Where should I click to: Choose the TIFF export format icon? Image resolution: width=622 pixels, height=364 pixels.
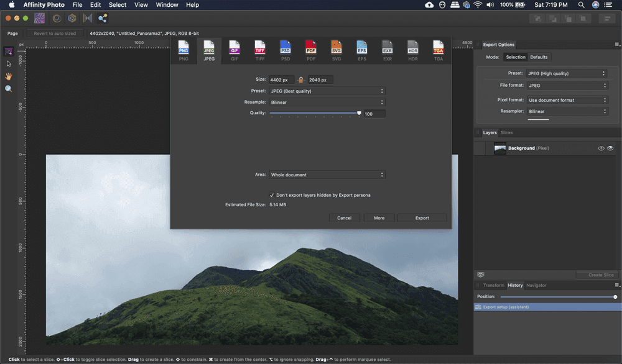click(260, 50)
